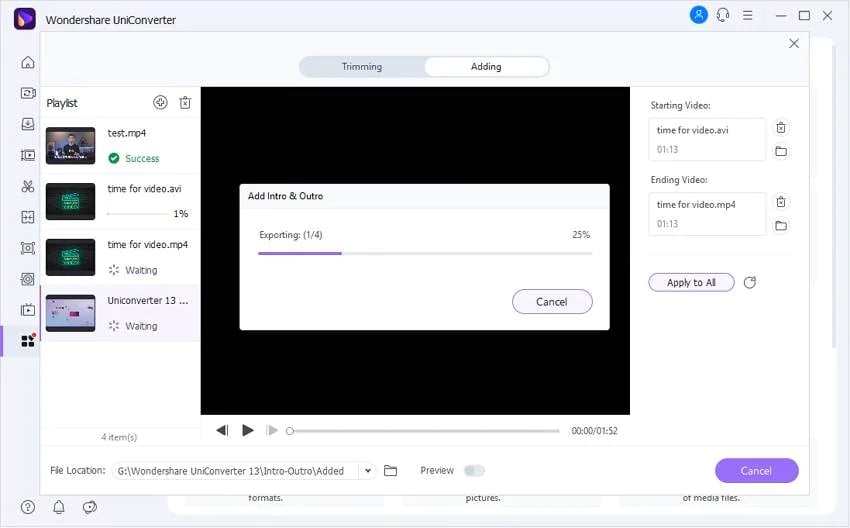This screenshot has width=850, height=528.
Task: Delete items from the Playlist with trash icon
Action: pos(185,102)
